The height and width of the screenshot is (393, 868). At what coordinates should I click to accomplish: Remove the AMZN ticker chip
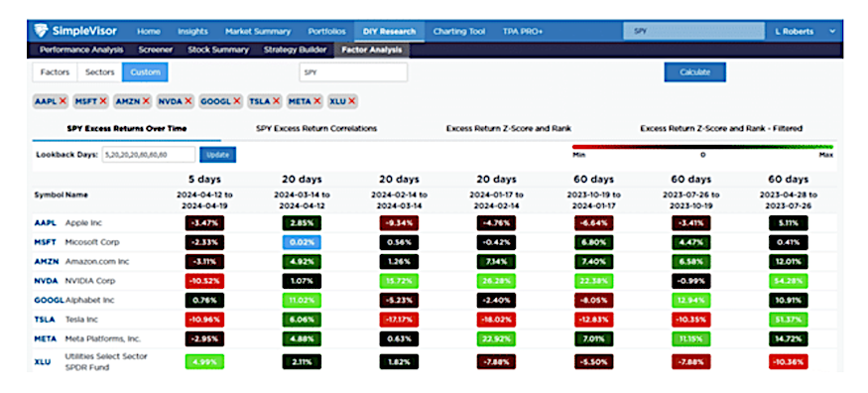pos(146,101)
